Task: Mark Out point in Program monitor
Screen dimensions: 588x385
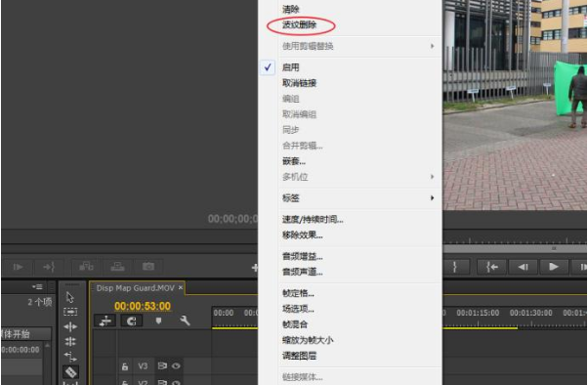Action: click(x=455, y=267)
